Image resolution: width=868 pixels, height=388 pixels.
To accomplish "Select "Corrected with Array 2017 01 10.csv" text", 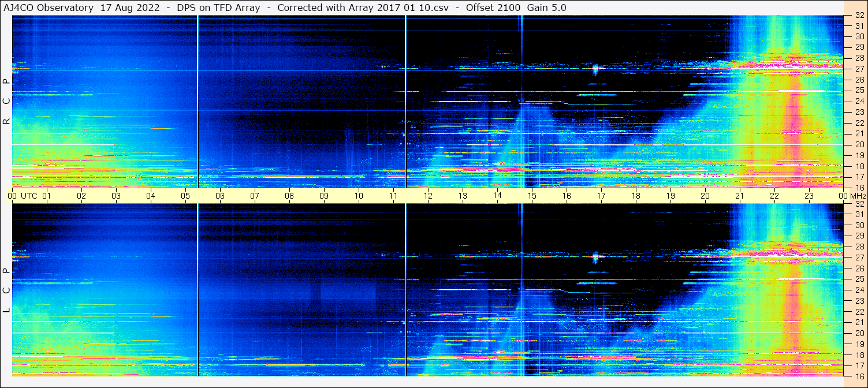I will (x=364, y=8).
